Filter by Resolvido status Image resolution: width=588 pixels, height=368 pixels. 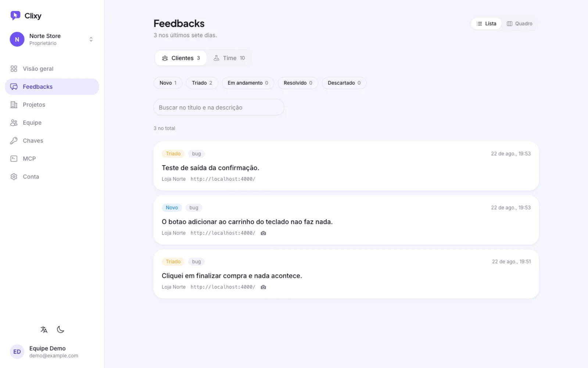(298, 83)
